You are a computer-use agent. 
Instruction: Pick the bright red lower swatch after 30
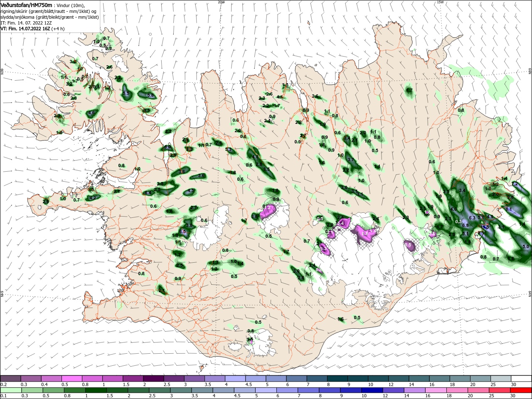[x=521, y=390]
